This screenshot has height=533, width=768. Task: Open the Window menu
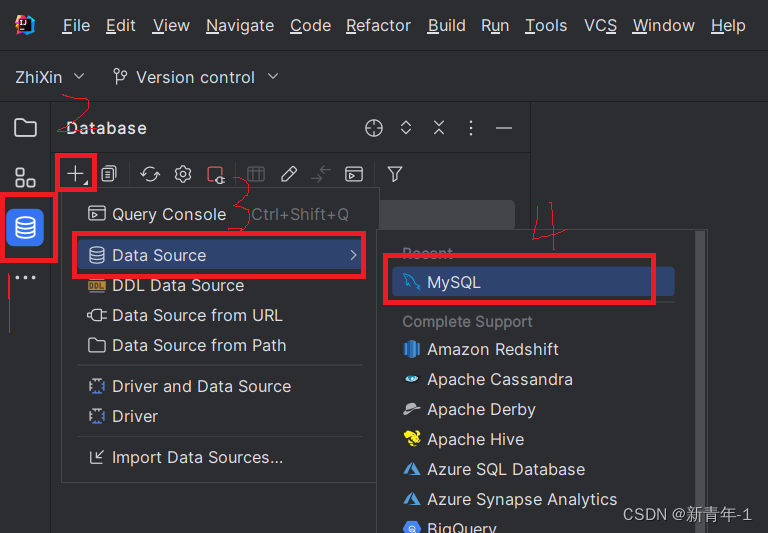664,25
